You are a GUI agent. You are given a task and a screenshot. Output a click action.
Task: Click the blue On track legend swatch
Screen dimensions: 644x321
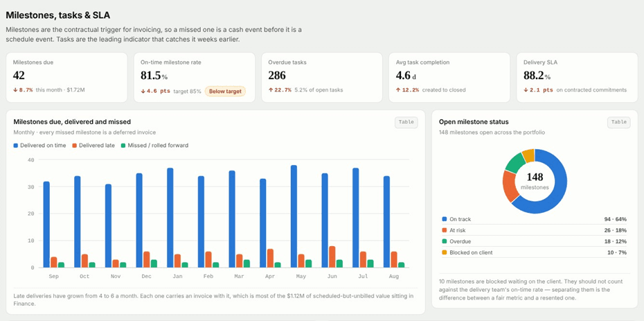coord(444,220)
